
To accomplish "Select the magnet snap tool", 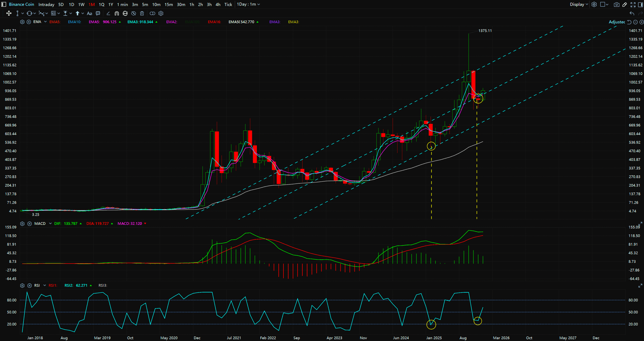I will coord(117,13).
